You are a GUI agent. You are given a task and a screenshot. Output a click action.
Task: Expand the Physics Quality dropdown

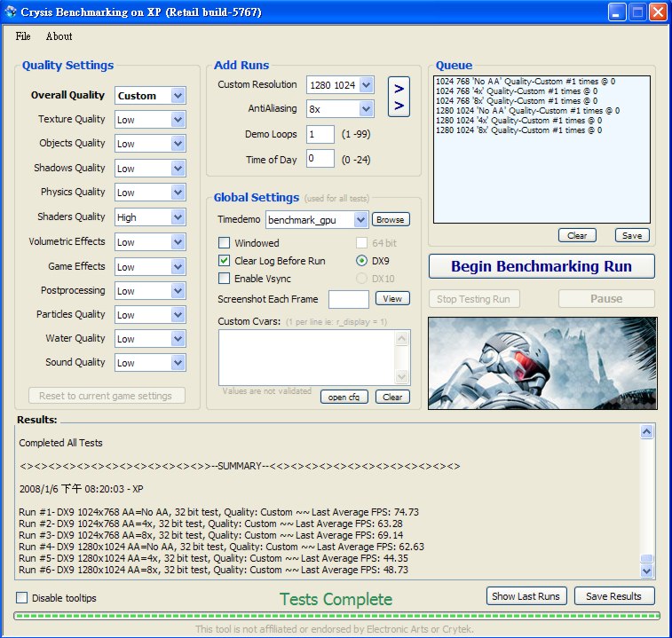pos(178,193)
